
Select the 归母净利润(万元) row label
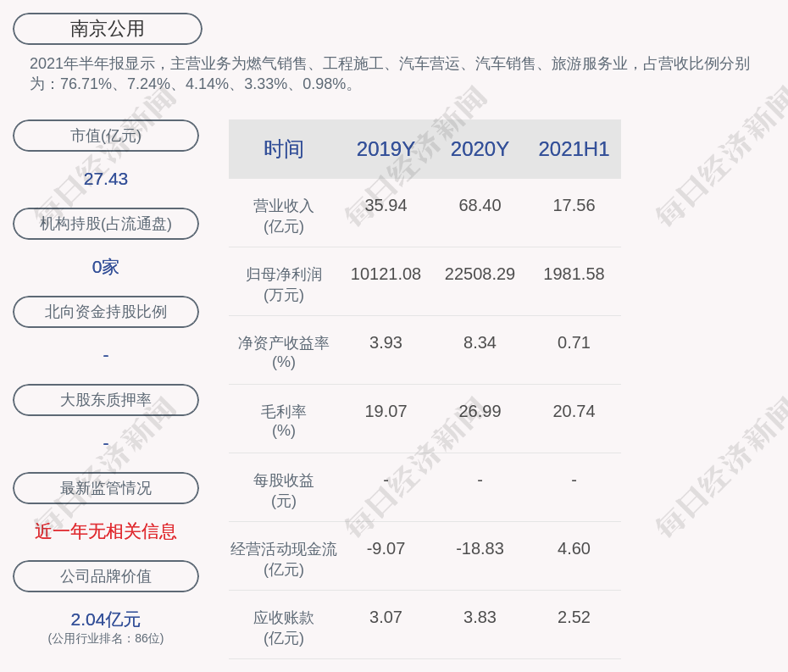click(x=284, y=285)
